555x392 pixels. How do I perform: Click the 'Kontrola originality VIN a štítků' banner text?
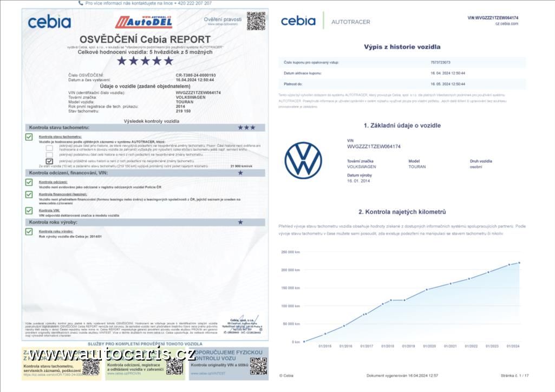[219, 365]
